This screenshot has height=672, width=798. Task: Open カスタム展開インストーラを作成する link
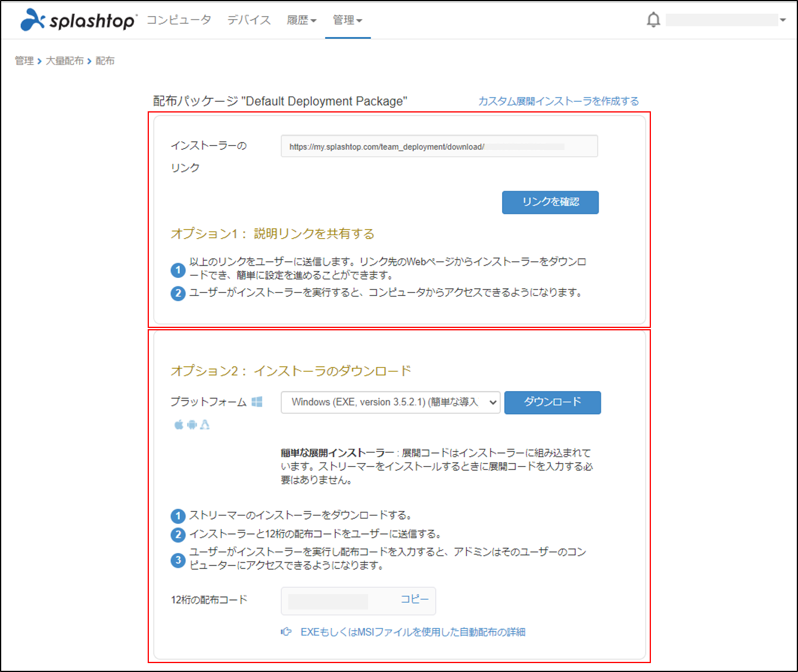point(559,101)
